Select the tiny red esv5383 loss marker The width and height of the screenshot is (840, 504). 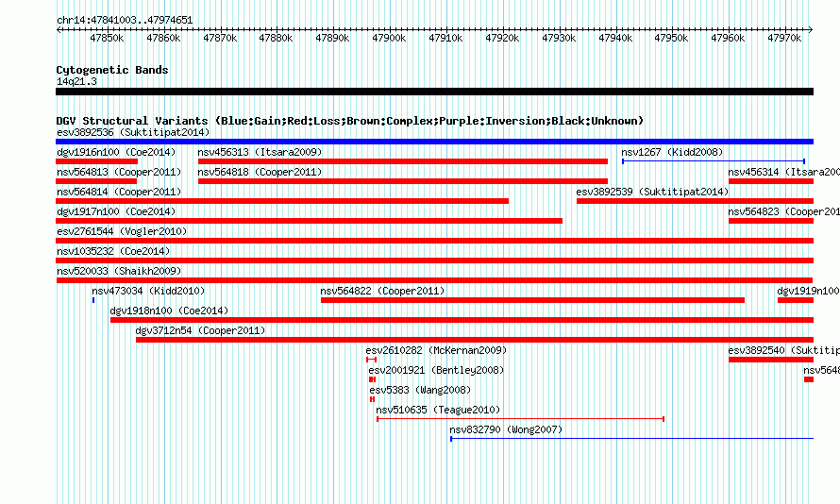[372, 399]
